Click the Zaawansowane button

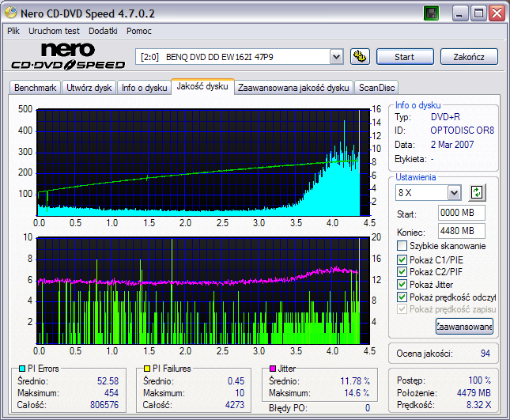(464, 327)
